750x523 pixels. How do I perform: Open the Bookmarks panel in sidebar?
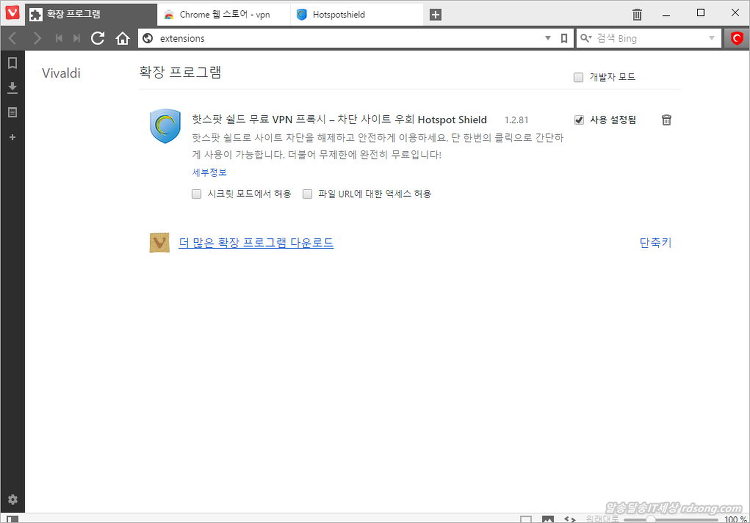tap(12, 63)
